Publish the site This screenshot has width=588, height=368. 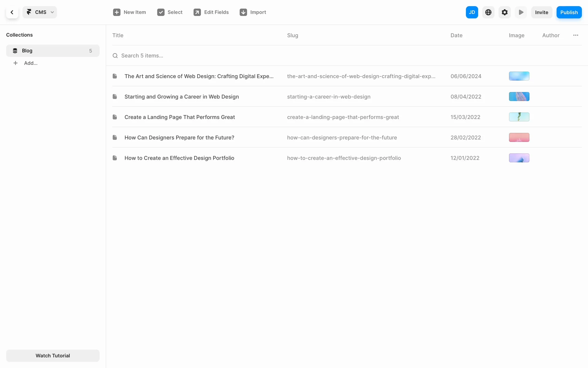coord(569,12)
